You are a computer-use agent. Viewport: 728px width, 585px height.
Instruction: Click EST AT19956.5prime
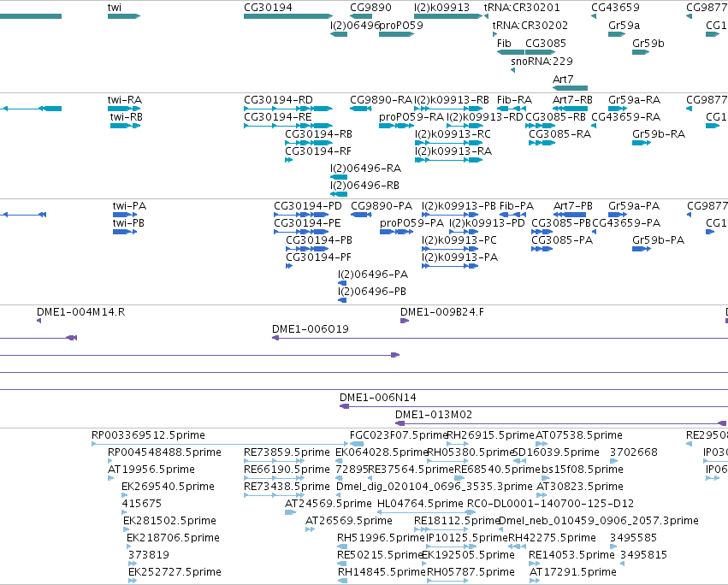(x=110, y=479)
